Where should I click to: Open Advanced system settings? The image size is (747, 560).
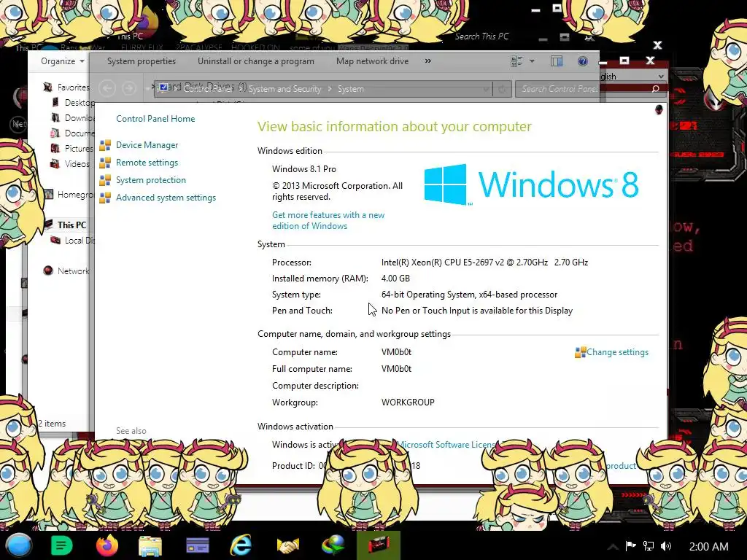click(x=166, y=198)
